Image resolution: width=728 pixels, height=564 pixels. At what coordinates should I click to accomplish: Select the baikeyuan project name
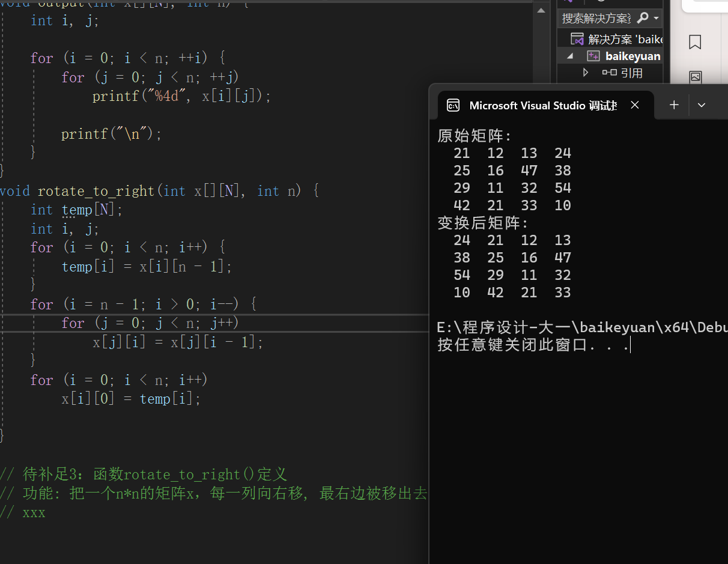[633, 56]
